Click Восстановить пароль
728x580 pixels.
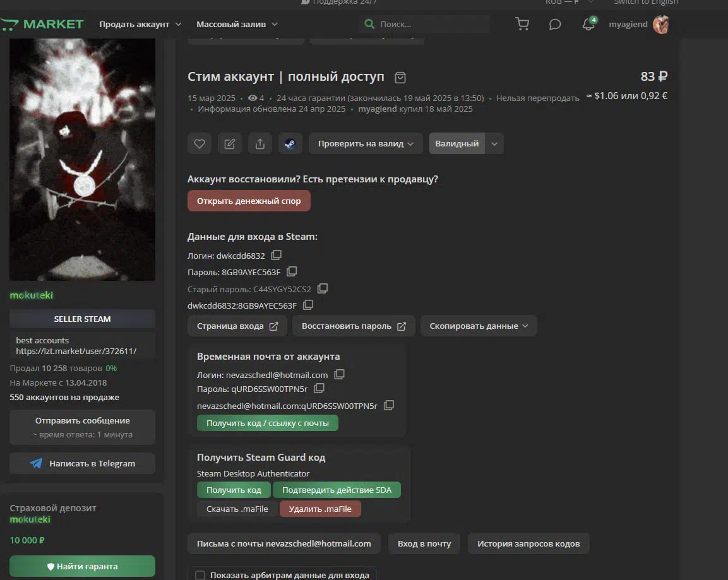click(x=354, y=326)
